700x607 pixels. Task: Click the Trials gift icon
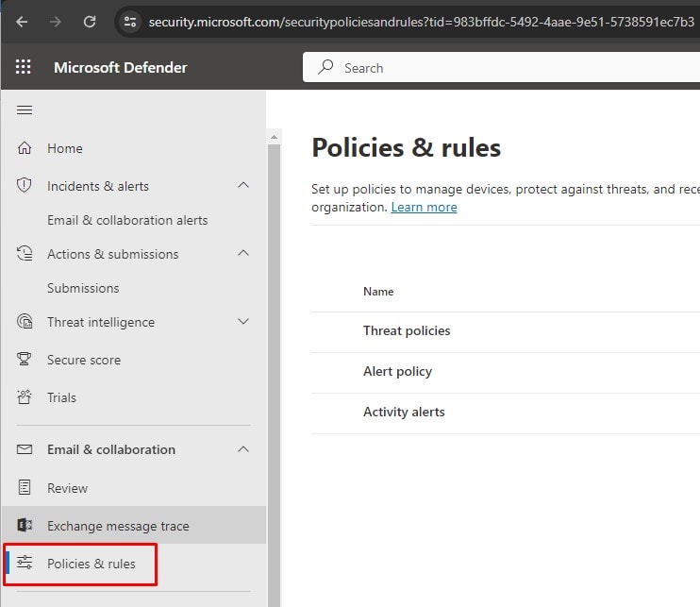click(25, 396)
